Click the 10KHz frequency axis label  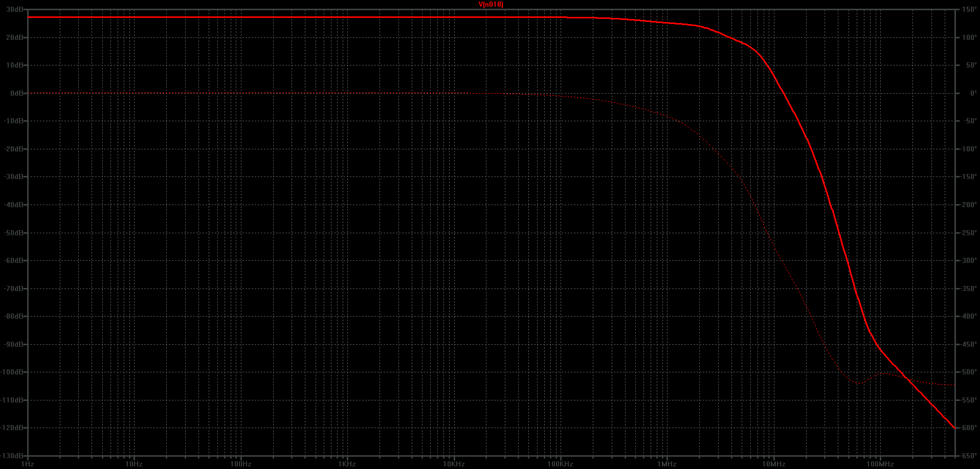(454, 464)
